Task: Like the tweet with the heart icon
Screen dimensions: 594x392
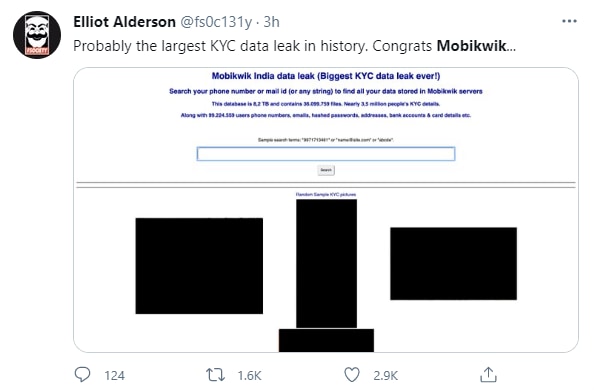Action: click(352, 375)
